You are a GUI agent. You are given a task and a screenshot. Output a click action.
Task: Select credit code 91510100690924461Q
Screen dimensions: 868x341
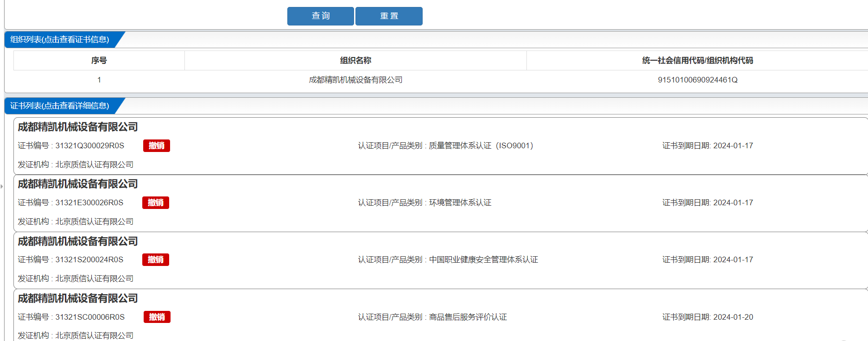tap(697, 80)
